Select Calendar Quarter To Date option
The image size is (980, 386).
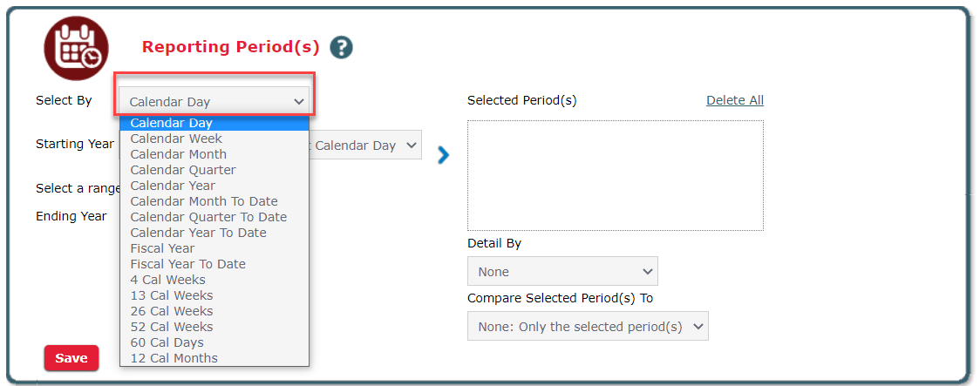(x=208, y=217)
